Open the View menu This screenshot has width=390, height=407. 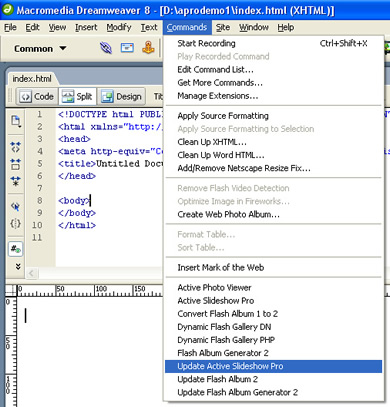point(57,27)
